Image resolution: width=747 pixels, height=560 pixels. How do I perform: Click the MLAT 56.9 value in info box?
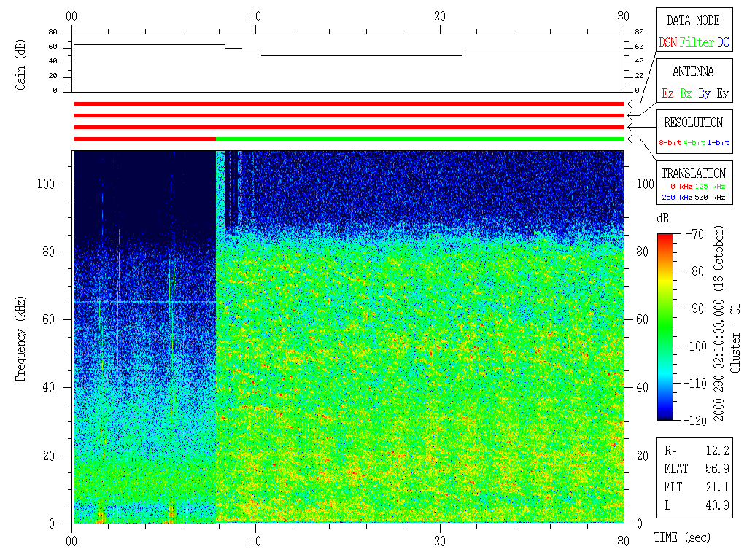tap(717, 468)
